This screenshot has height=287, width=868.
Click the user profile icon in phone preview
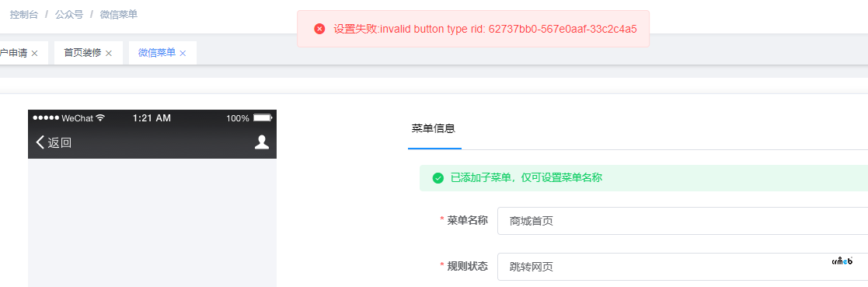(262, 142)
